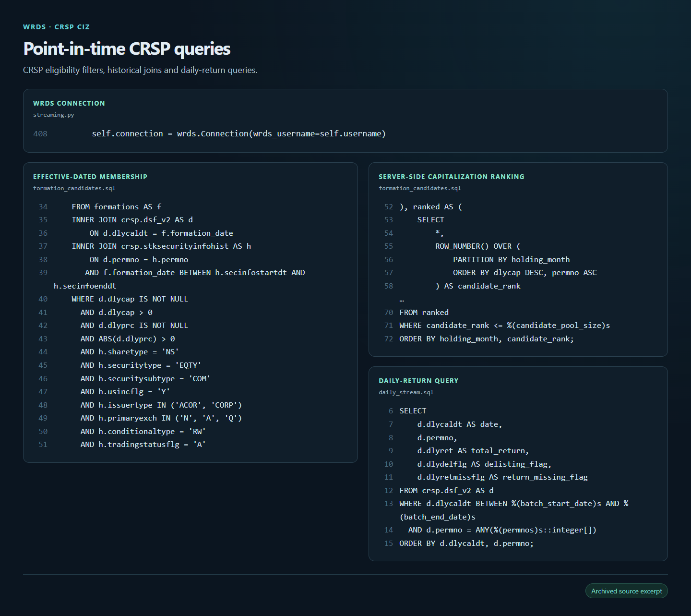Image resolution: width=691 pixels, height=616 pixels.
Task: Click the "streaming.py" file name
Action: [54, 115]
